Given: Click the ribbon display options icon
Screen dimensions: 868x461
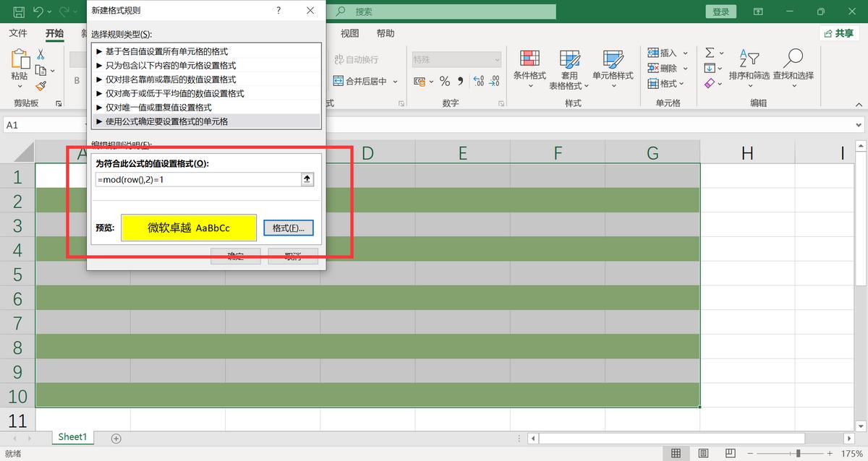Looking at the screenshot, I should (x=758, y=12).
